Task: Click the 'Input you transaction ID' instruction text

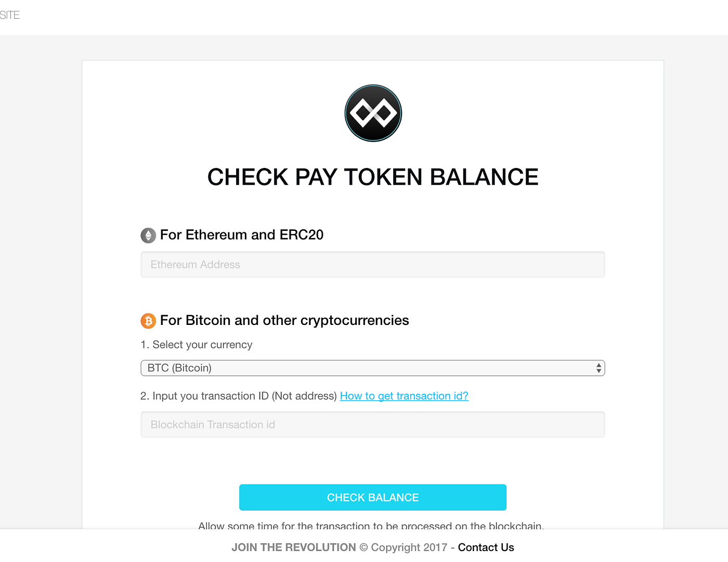Action: coord(239,396)
